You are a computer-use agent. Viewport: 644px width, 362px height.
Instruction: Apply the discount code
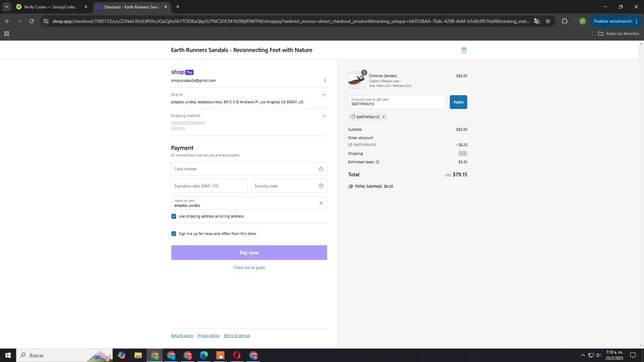pos(459,102)
